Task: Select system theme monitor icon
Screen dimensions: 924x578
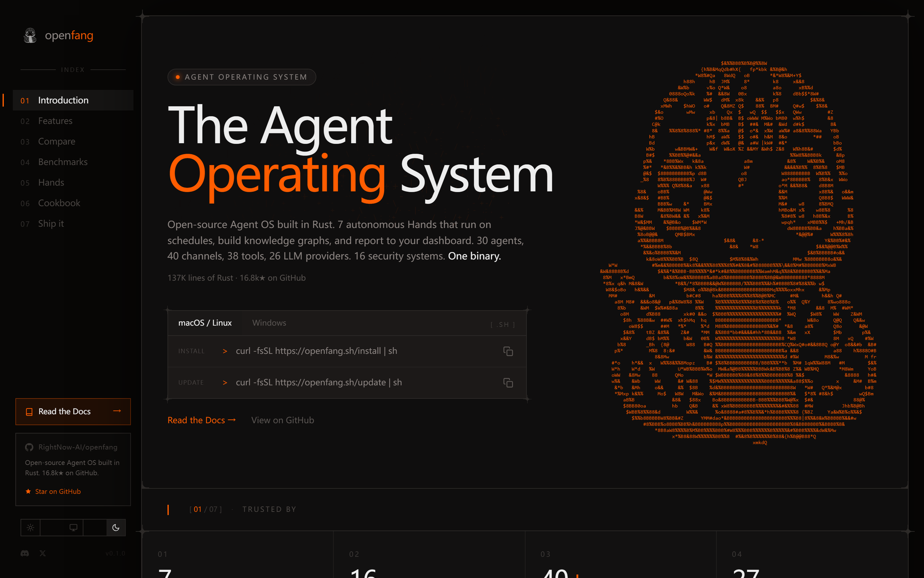Action: 73,527
